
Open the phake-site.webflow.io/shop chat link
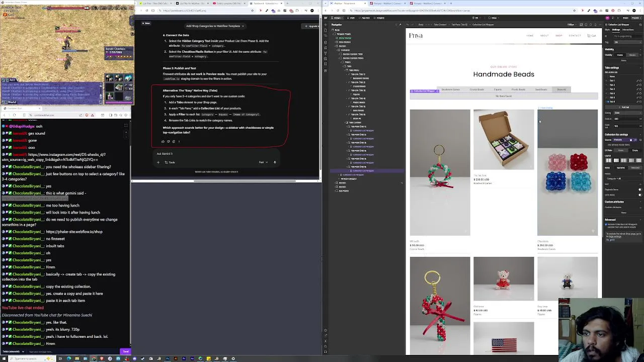pyautogui.click(x=74, y=232)
